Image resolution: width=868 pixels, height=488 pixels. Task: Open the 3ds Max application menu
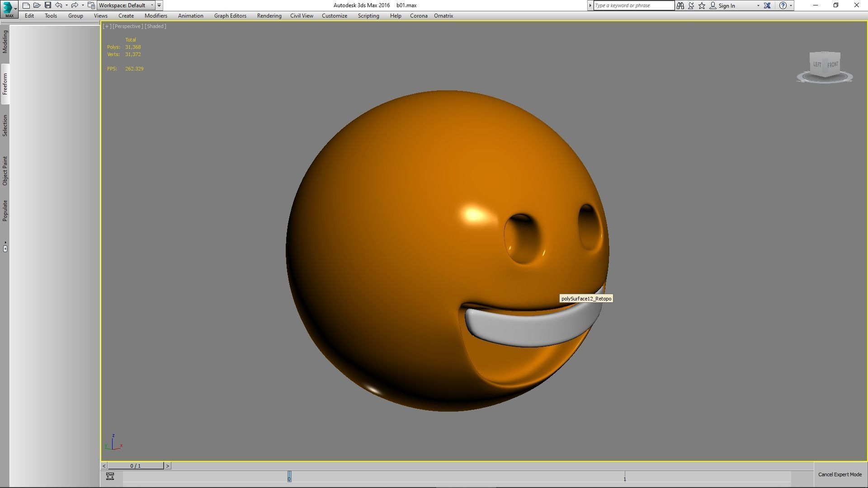coord(9,9)
